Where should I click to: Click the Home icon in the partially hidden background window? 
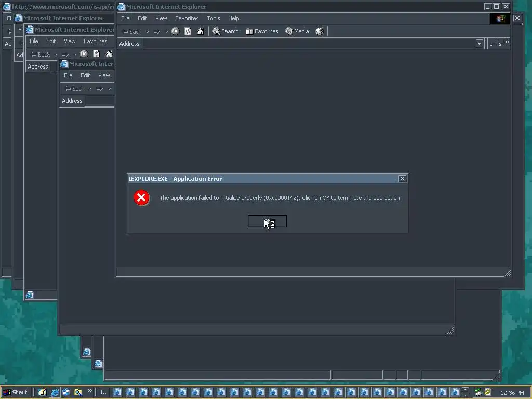point(109,54)
